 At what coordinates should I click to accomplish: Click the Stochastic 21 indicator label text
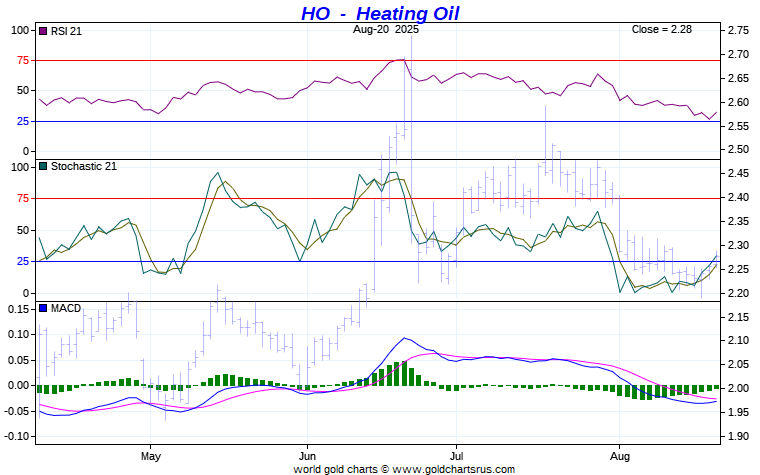[84, 166]
